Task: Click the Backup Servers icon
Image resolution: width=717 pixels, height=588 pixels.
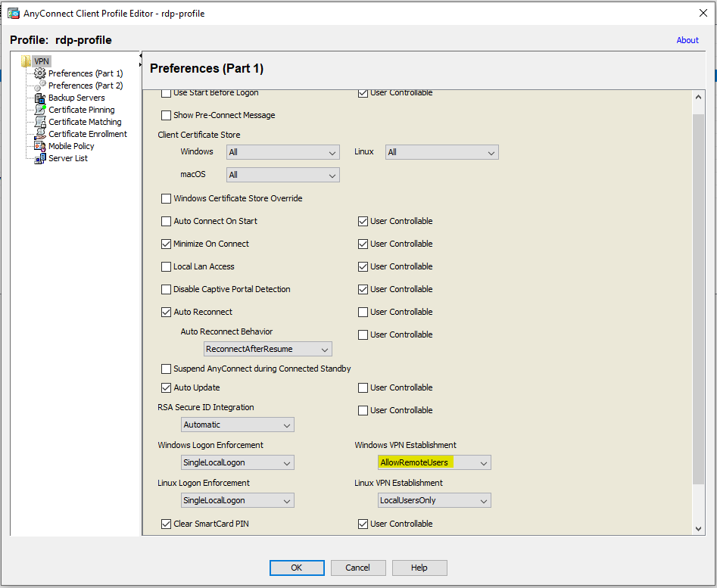Action: pyautogui.click(x=40, y=98)
